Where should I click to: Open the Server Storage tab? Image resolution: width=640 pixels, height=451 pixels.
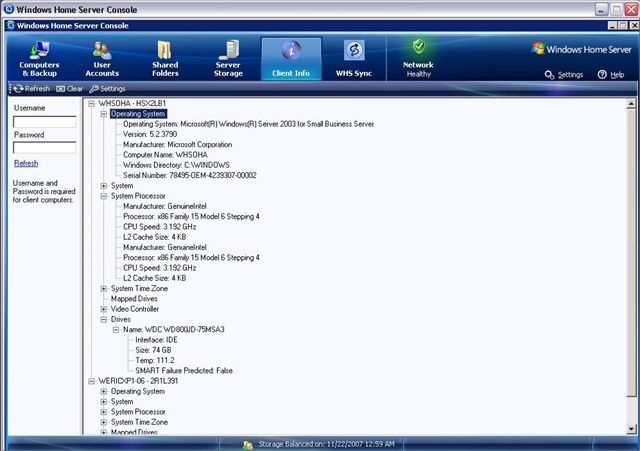[228, 59]
